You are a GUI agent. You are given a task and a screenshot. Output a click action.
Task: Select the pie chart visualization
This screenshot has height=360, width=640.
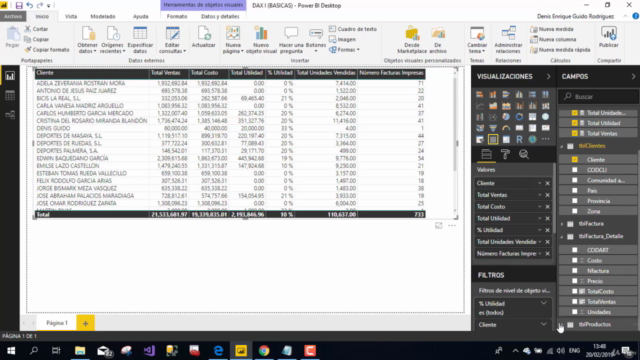tap(506, 117)
